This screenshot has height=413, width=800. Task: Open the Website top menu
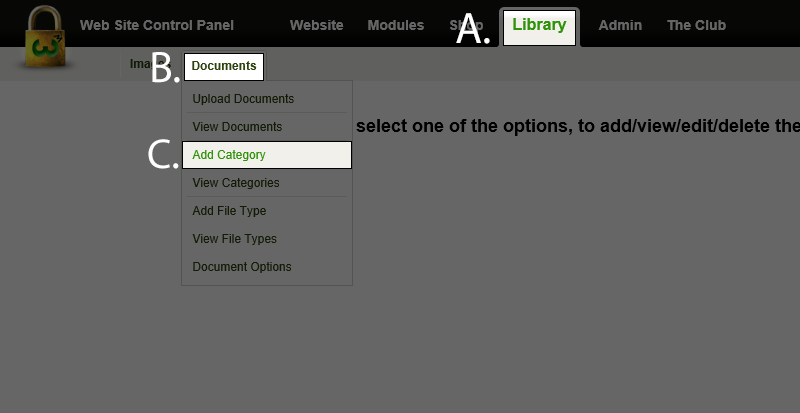click(316, 25)
